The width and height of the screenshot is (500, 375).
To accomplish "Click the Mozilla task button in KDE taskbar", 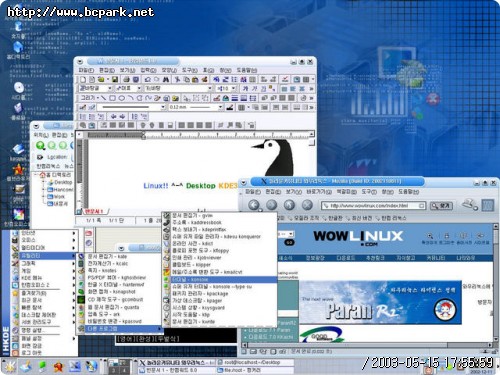I will click(177, 363).
